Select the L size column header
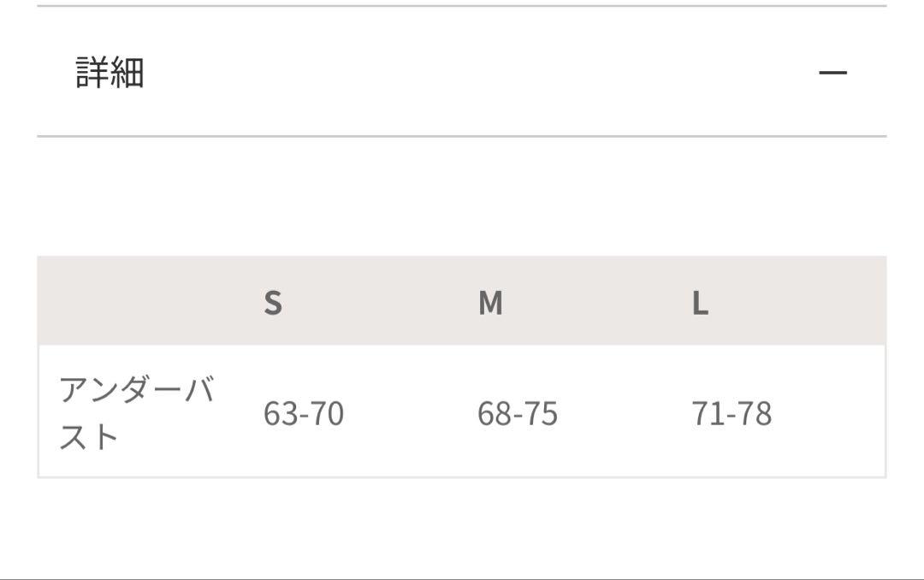This screenshot has height=580, width=924. [700, 303]
